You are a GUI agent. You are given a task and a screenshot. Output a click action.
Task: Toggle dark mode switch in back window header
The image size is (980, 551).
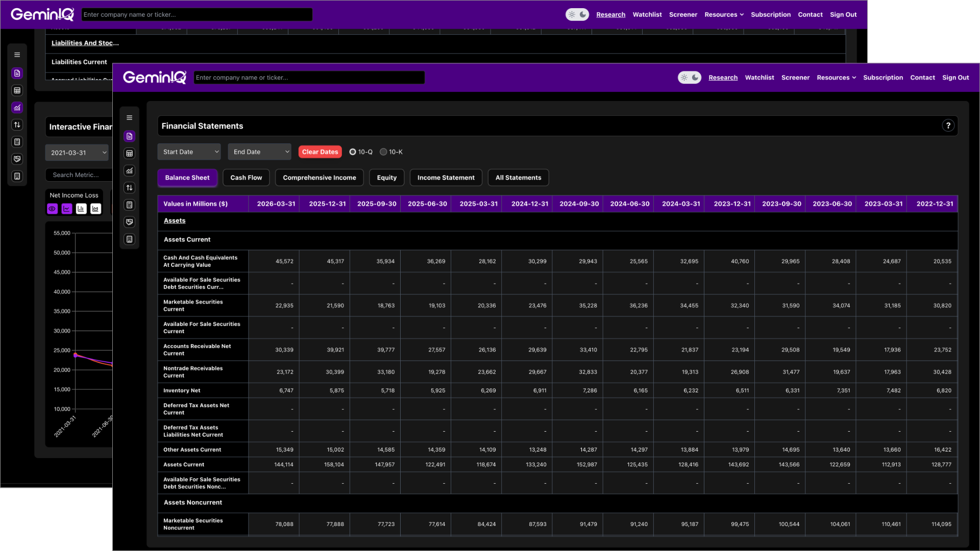point(577,14)
